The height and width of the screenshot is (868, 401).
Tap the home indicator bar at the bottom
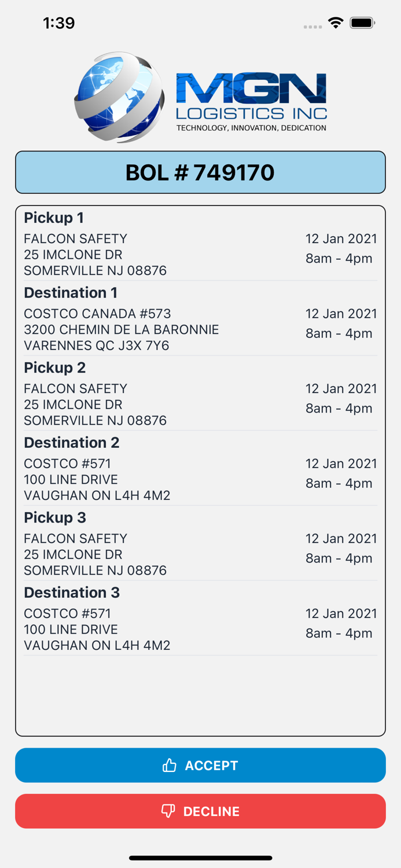coord(200,858)
